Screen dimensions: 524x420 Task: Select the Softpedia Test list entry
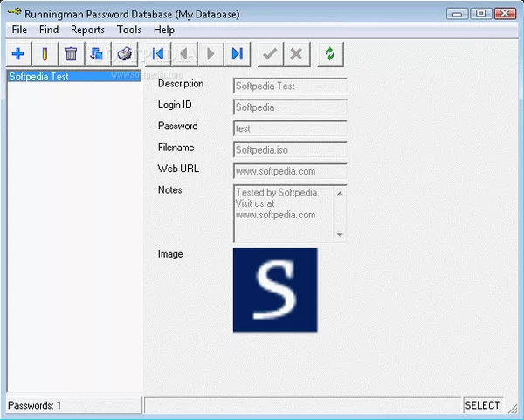tap(74, 77)
